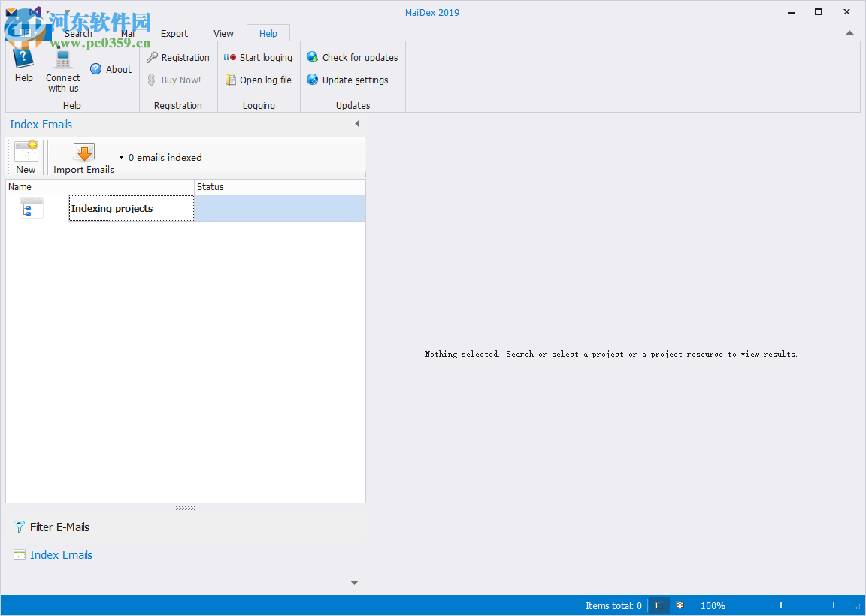Click the Registration key icon

click(178, 57)
